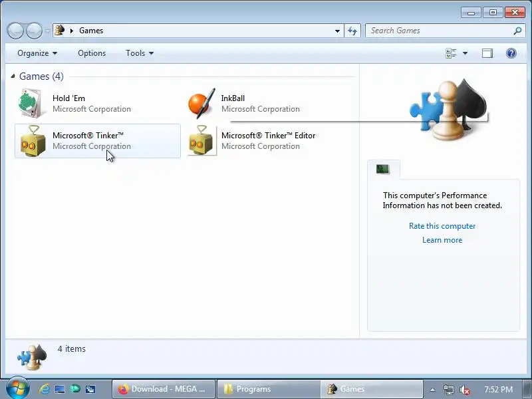The width and height of the screenshot is (532, 399).
Task: Click the Learn more link
Action: point(442,240)
